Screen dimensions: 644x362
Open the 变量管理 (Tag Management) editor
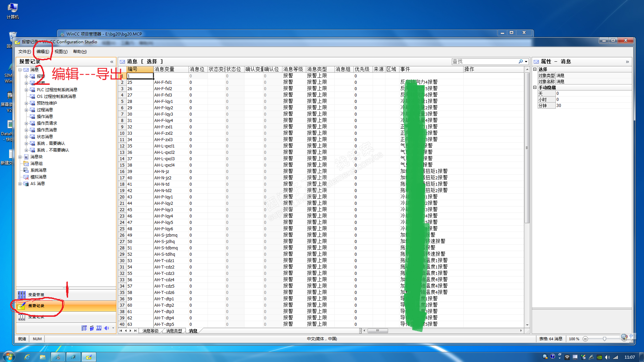point(36,295)
